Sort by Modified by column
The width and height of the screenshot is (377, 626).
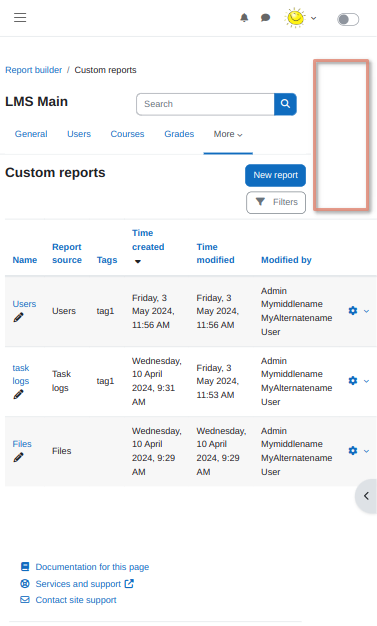tap(286, 260)
